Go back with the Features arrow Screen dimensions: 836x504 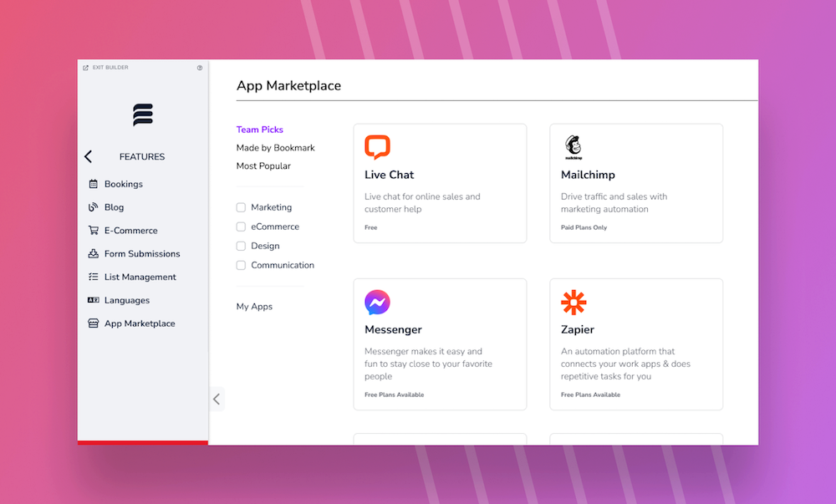coord(89,156)
